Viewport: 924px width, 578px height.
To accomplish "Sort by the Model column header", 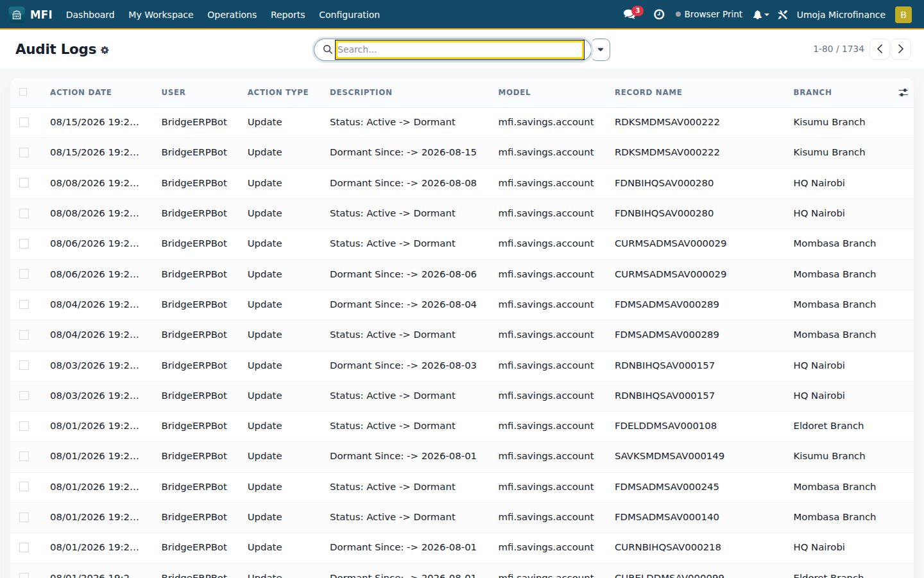I will (x=515, y=92).
